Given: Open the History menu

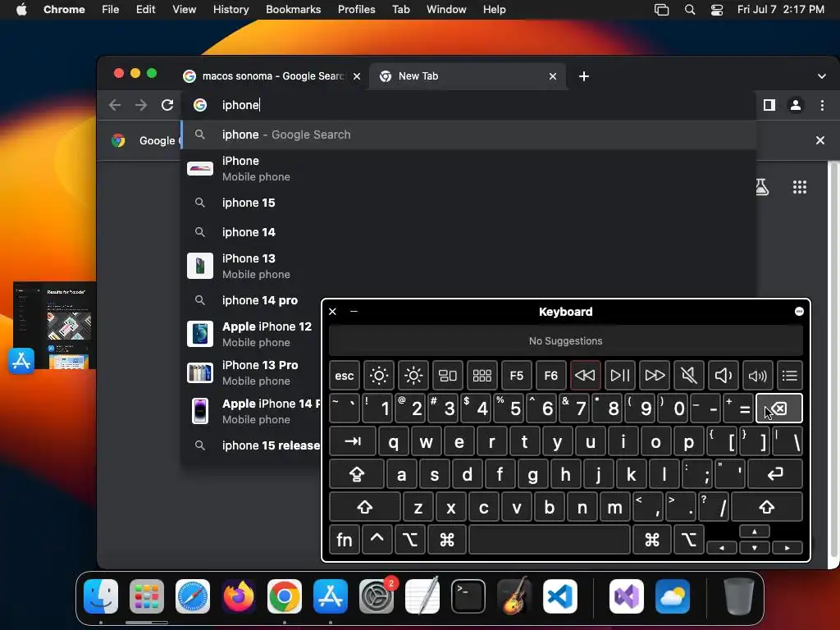Looking at the screenshot, I should [231, 9].
